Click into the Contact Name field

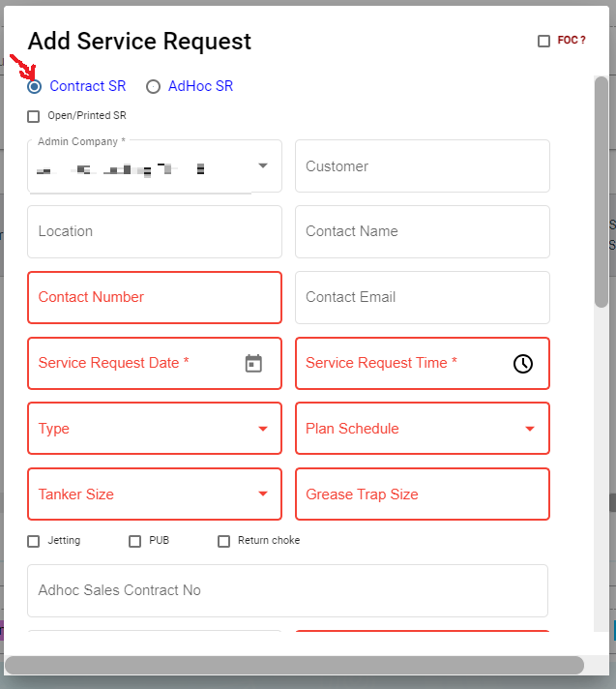422,231
